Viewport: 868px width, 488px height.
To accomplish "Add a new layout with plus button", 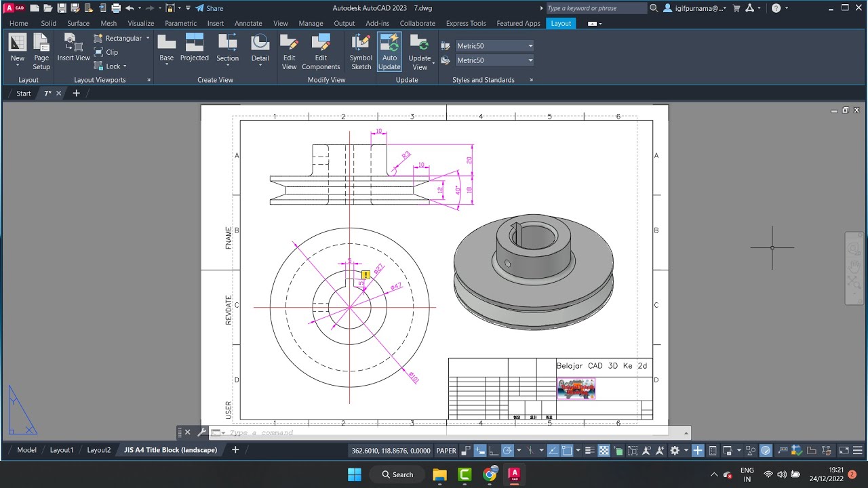I will [235, 450].
